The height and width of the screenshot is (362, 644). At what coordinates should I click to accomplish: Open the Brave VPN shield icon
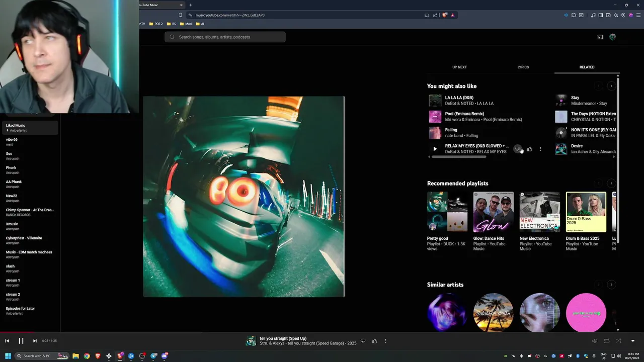tap(623, 15)
